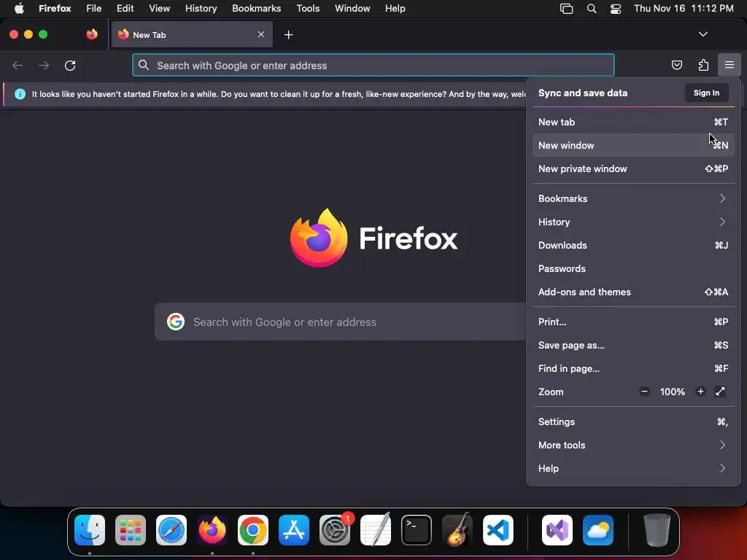The height and width of the screenshot is (560, 747).
Task: Open App Store from the dock
Action: tap(294, 530)
